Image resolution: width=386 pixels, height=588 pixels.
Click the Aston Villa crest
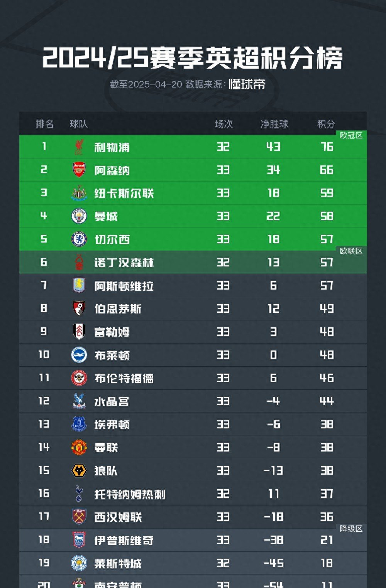79,285
